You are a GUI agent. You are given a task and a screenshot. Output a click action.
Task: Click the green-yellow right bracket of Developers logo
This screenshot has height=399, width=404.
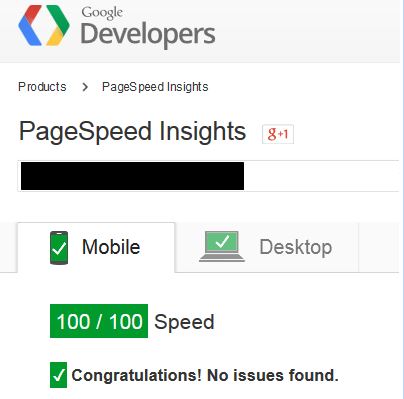(x=57, y=25)
